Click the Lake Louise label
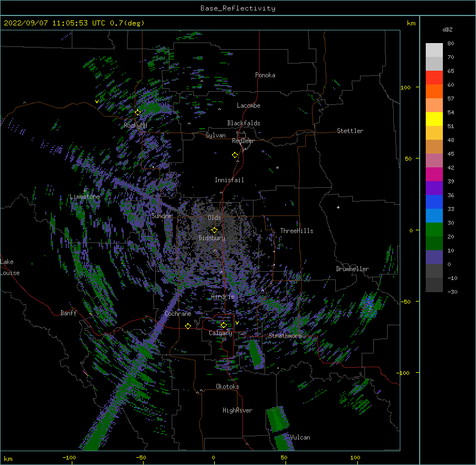 coord(10,267)
